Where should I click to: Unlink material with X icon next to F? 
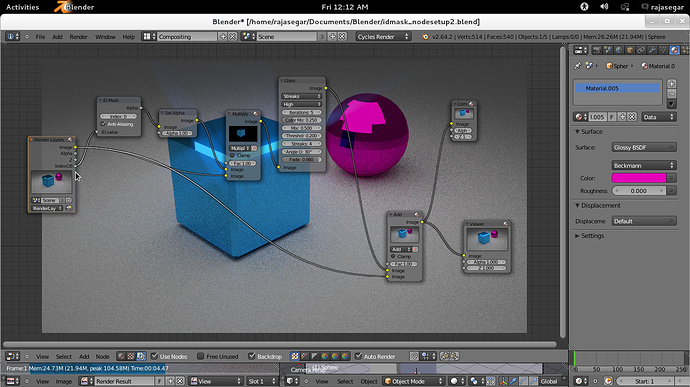[x=632, y=117]
